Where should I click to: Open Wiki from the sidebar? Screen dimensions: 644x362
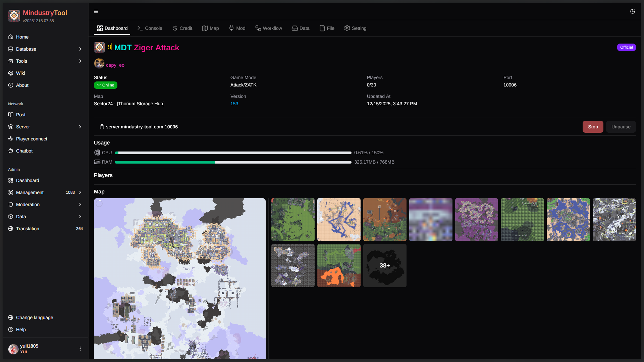[20, 73]
